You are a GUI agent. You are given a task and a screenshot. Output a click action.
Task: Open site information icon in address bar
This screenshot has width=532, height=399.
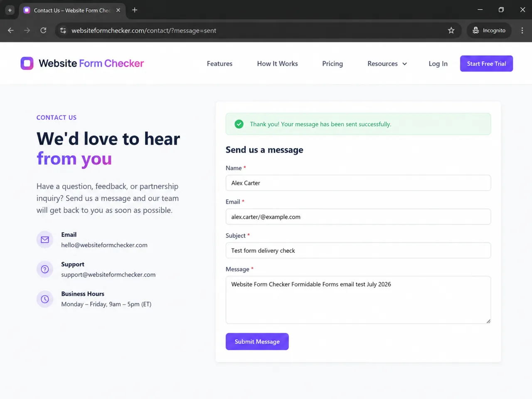(63, 30)
